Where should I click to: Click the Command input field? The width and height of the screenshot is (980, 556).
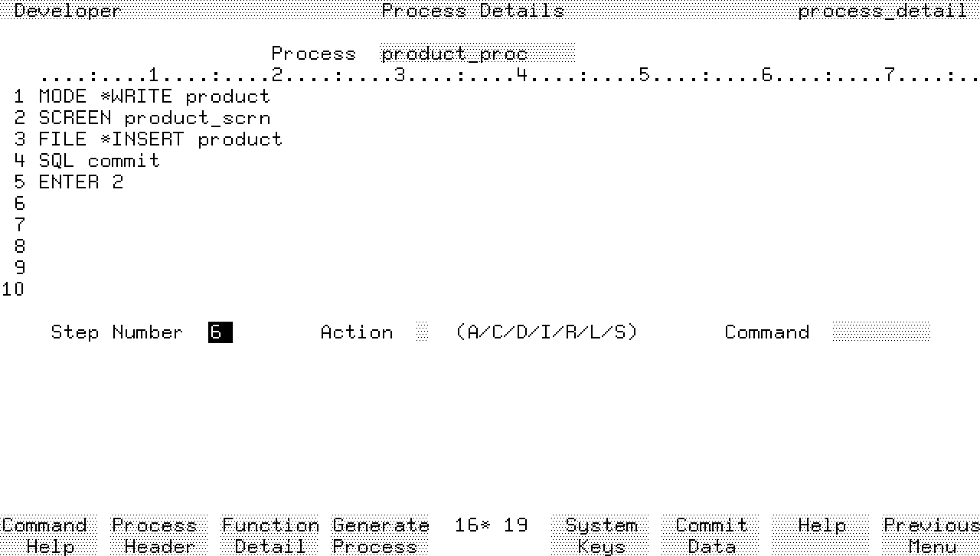881,332
